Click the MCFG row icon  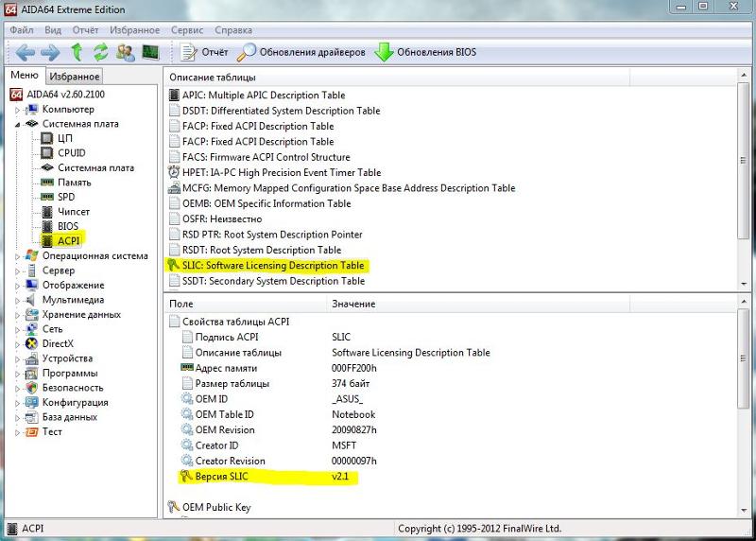click(x=174, y=187)
